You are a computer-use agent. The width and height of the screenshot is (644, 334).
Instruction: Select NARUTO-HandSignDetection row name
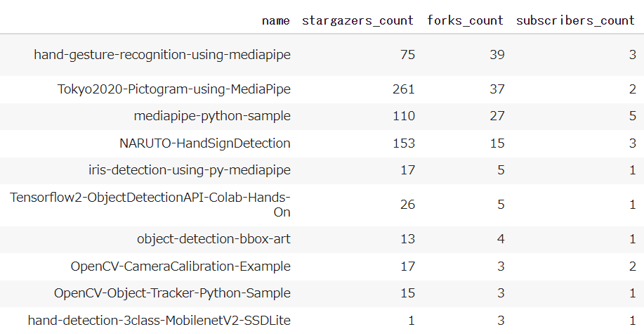(x=205, y=143)
